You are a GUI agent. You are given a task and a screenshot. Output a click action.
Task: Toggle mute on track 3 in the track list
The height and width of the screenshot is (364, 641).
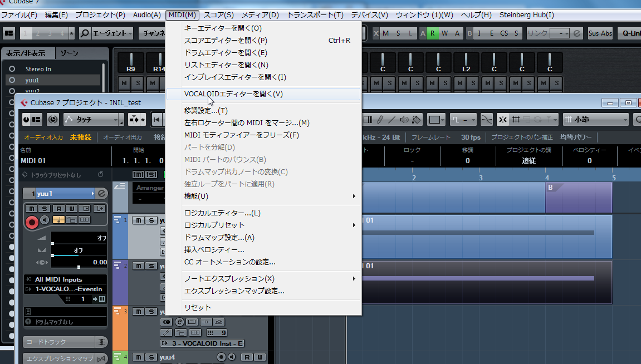pyautogui.click(x=139, y=311)
